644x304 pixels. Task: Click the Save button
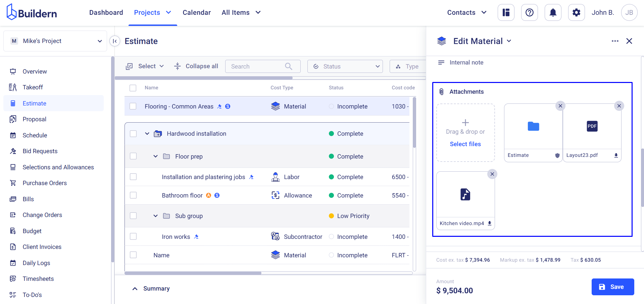pyautogui.click(x=613, y=287)
